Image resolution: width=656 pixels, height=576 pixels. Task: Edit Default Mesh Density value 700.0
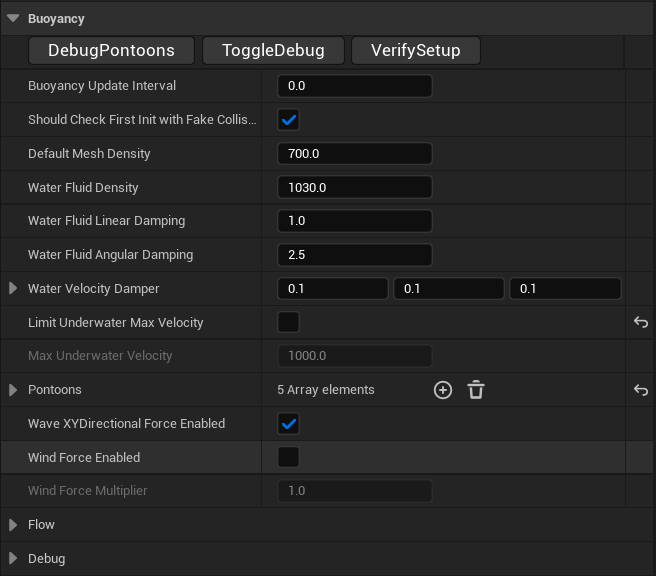point(355,154)
